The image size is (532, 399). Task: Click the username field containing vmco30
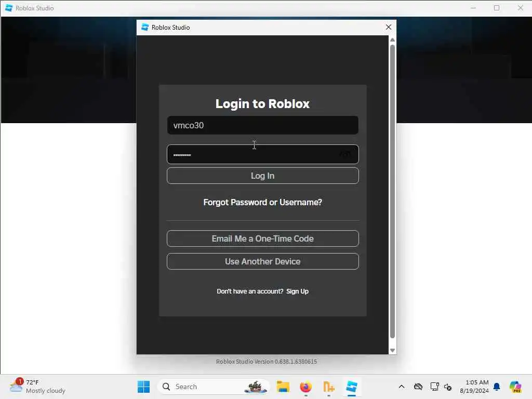(x=262, y=125)
